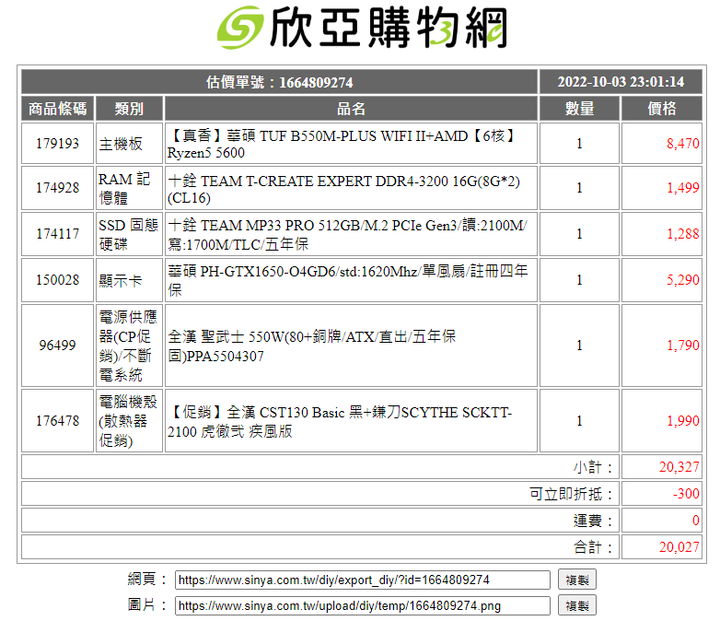Click the 網頁： label

click(x=147, y=579)
